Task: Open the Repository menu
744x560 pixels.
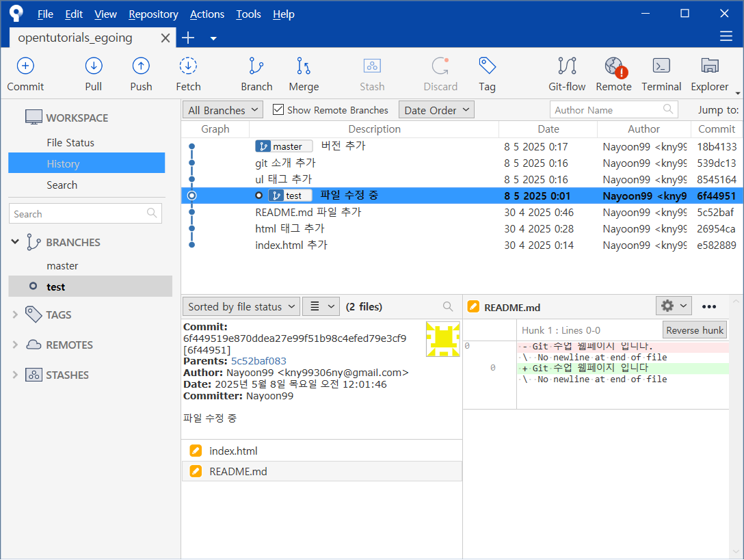Action: point(153,14)
